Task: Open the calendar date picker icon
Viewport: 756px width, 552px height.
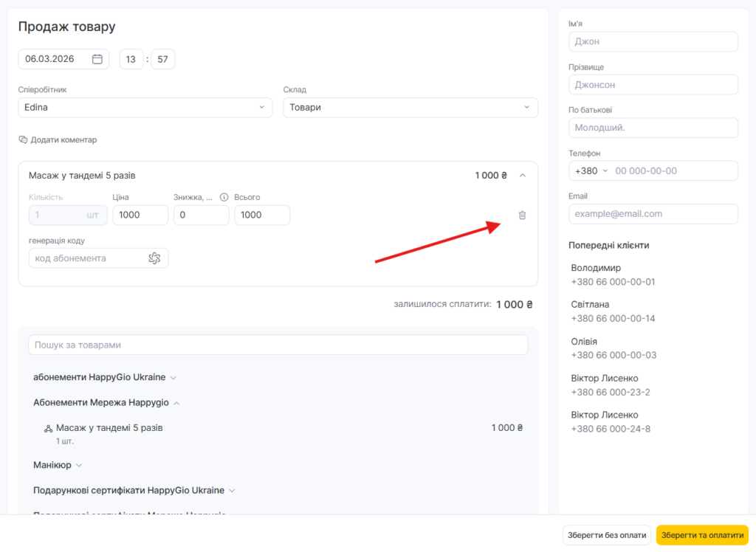Action: pyautogui.click(x=97, y=59)
